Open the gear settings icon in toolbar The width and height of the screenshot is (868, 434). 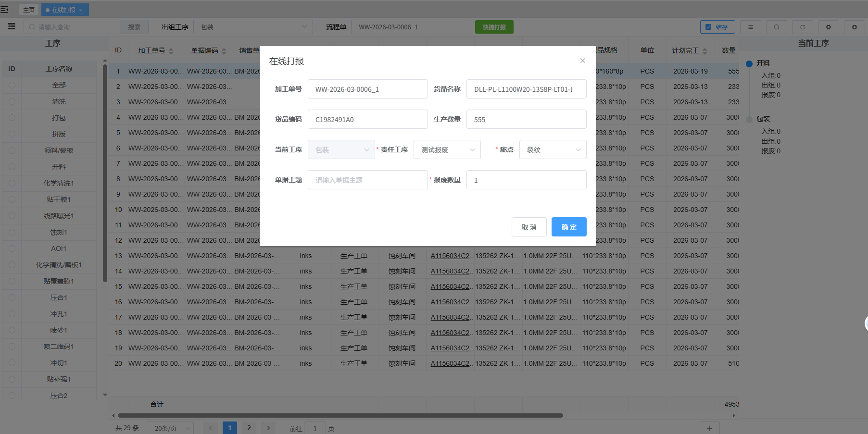pos(828,27)
